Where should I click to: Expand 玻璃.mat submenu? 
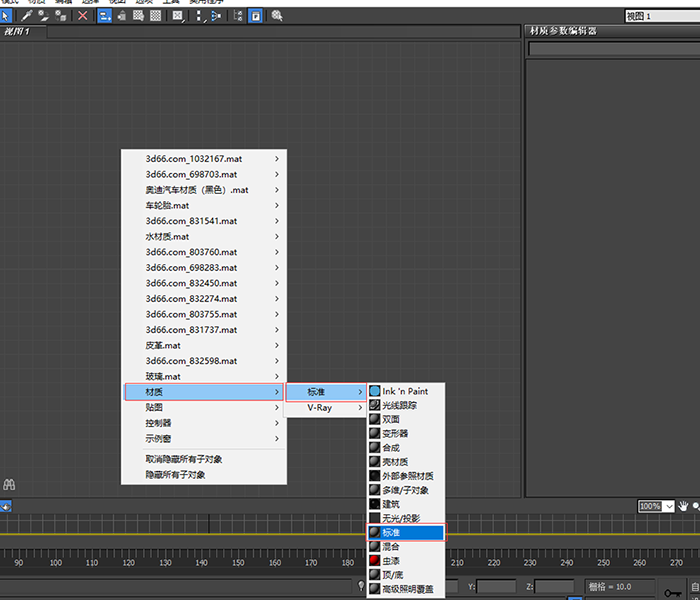[204, 376]
